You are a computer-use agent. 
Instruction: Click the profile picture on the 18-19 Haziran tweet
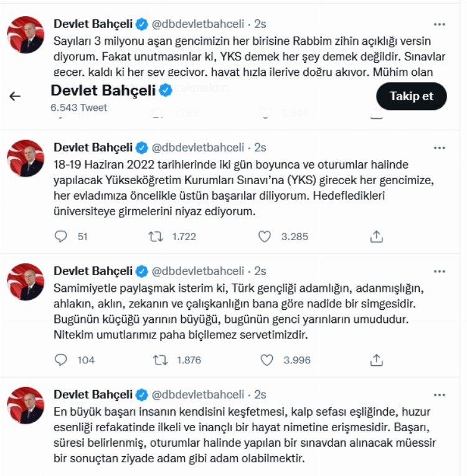tap(26, 159)
